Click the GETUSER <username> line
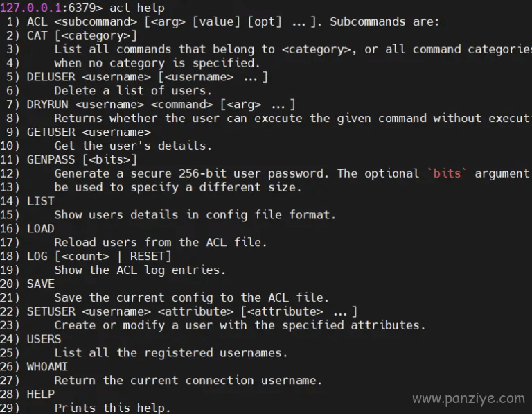The height and width of the screenshot is (414, 532). [x=89, y=132]
